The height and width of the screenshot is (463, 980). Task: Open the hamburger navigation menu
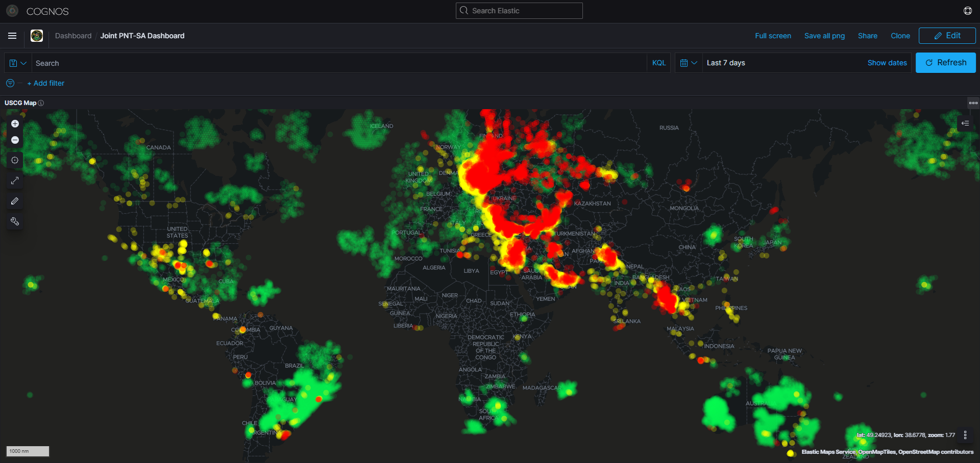point(12,36)
